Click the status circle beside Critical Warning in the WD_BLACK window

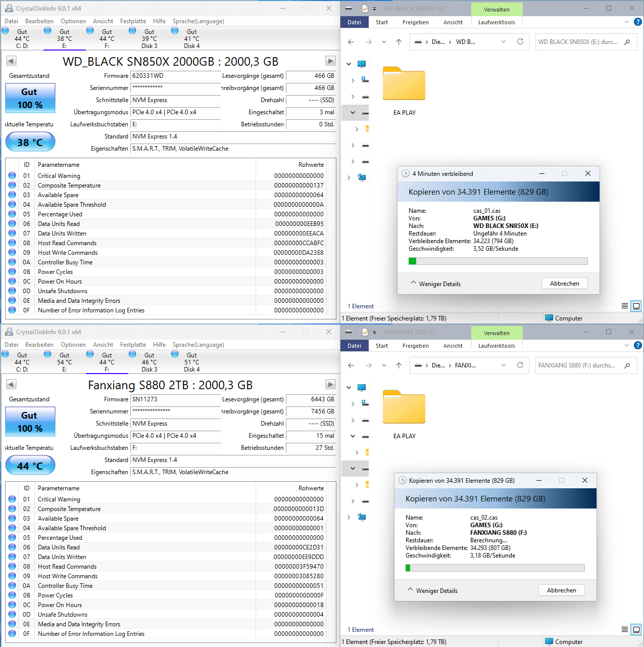(x=12, y=175)
